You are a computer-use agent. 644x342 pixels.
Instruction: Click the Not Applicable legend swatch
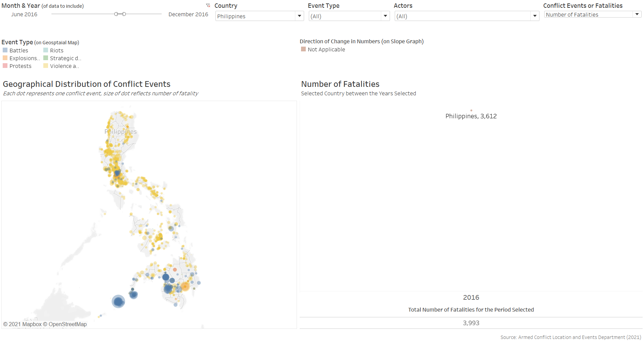click(303, 49)
